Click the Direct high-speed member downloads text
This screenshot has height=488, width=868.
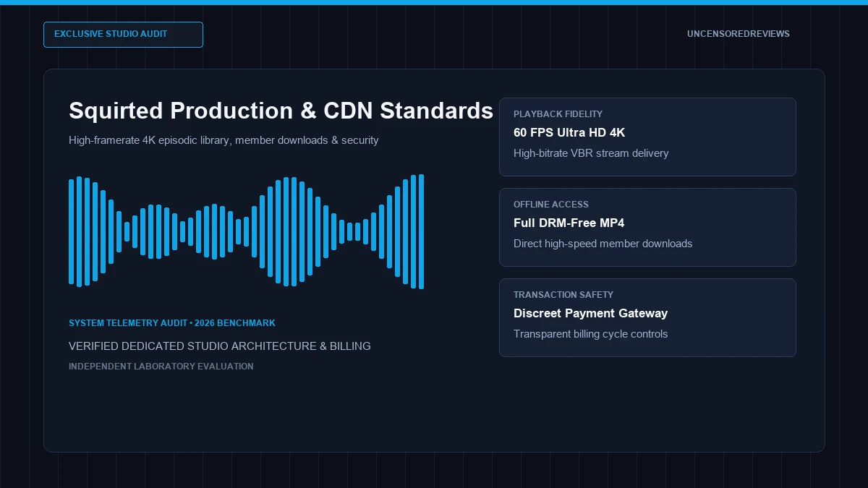[x=603, y=244]
